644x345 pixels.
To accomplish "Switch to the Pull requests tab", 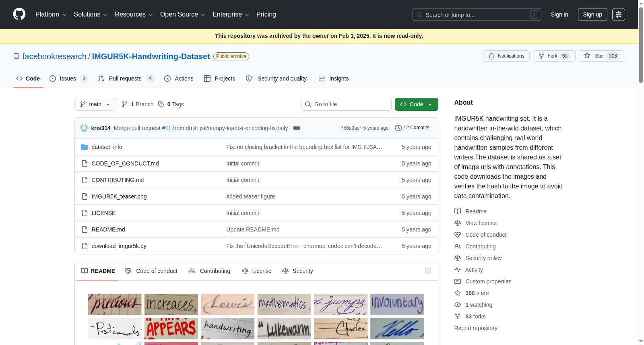I will pyautogui.click(x=126, y=79).
